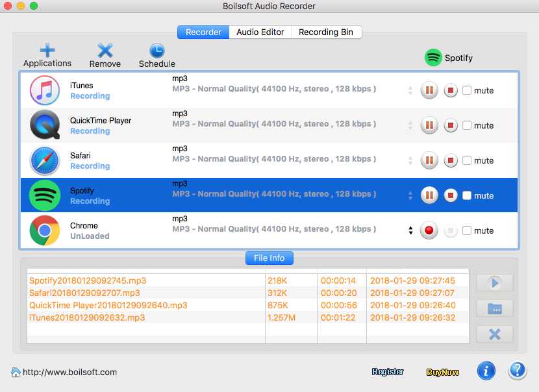Open the help question mark icon
The height and width of the screenshot is (392, 539).
[518, 371]
